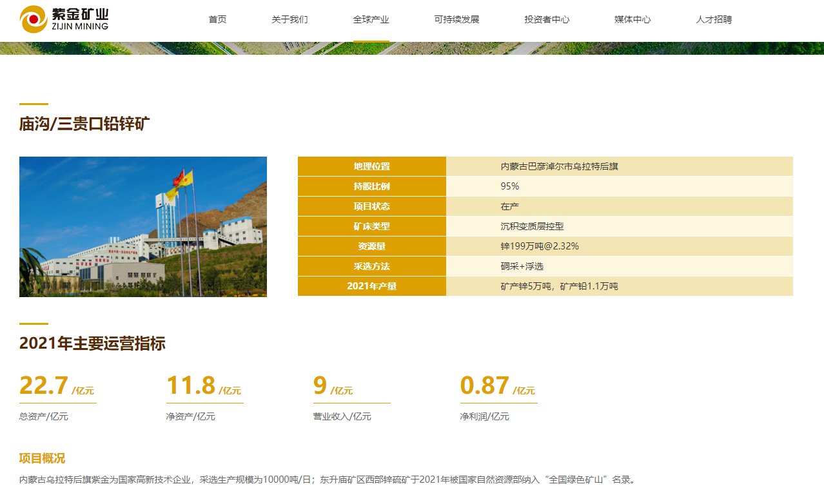Click the 庙沟/三贵口铅锌矿 heading

84,124
